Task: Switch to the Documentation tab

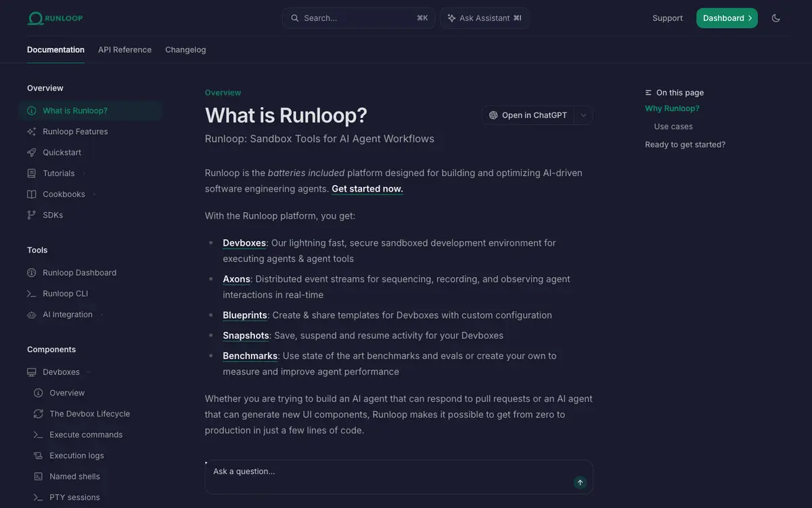Action: [55, 49]
